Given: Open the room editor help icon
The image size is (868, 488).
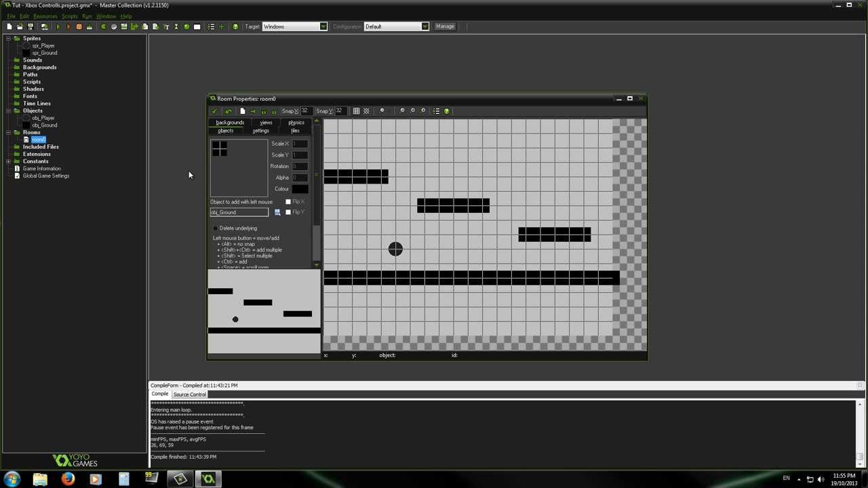Looking at the screenshot, I should pos(446,111).
